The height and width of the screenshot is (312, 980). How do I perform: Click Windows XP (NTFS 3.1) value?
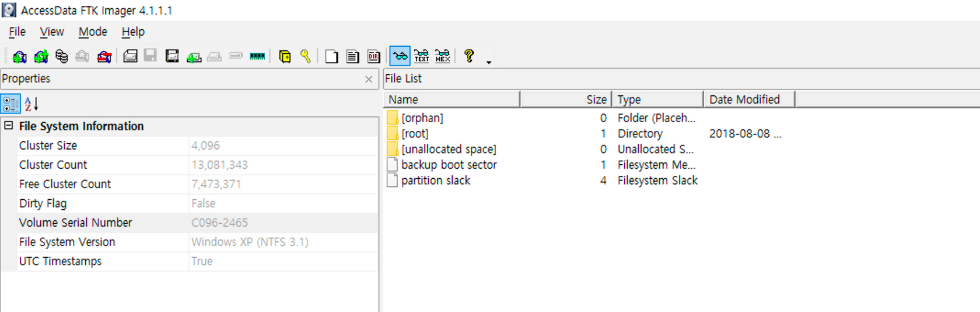pos(250,242)
